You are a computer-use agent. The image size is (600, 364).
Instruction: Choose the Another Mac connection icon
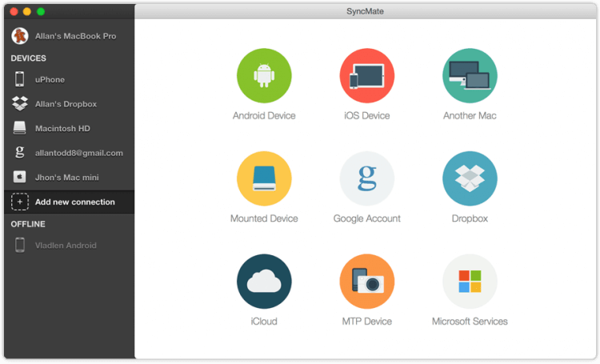470,76
